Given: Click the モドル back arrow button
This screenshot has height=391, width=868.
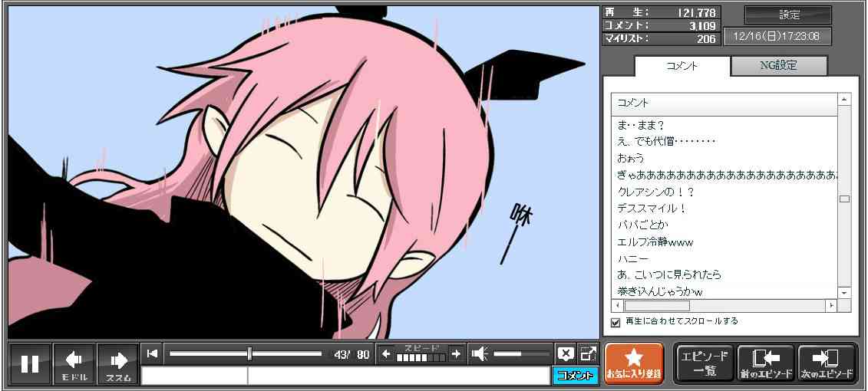Looking at the screenshot, I should point(74,363).
